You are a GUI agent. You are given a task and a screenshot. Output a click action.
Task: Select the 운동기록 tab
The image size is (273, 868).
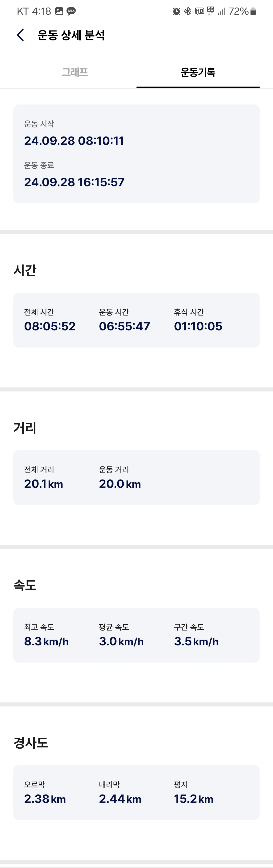coord(198,72)
